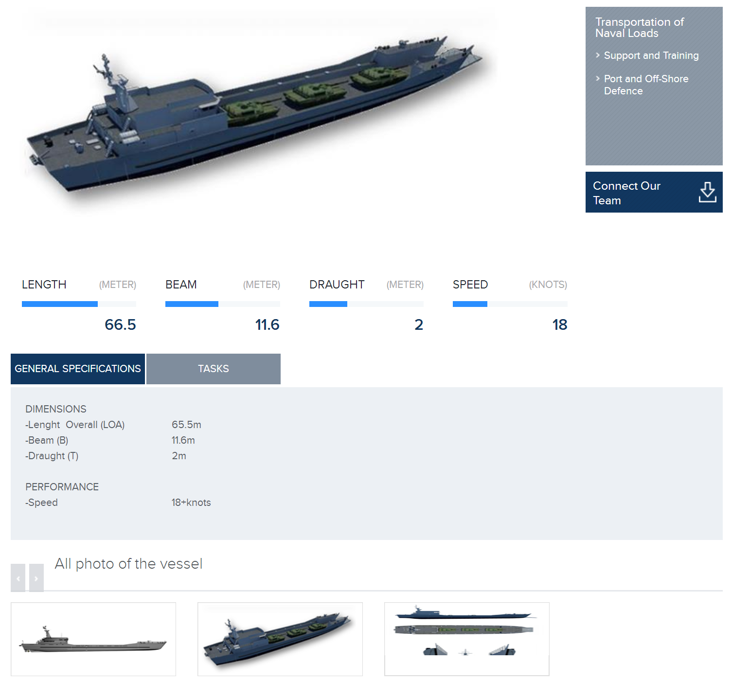Click the Length meter progress bar
Viewport: 732px width, 700px height.
[79, 304]
